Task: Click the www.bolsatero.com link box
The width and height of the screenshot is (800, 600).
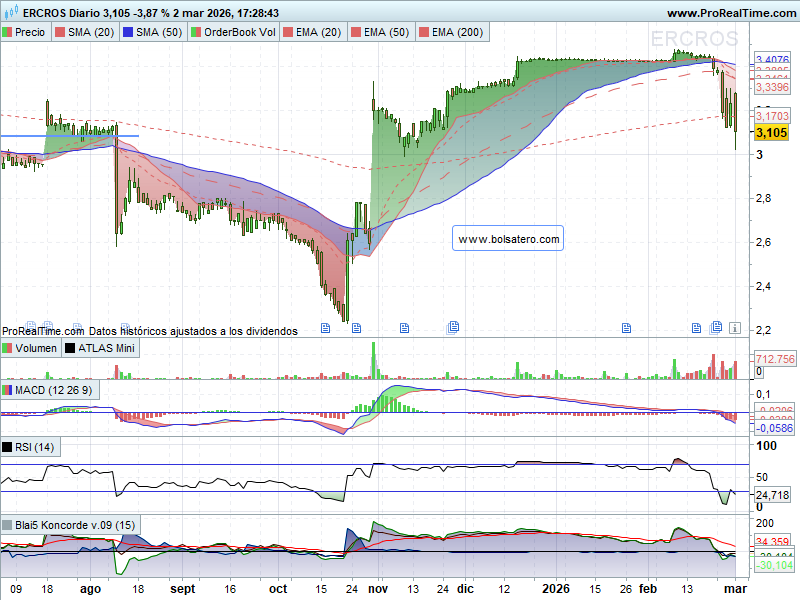Action: click(x=507, y=239)
